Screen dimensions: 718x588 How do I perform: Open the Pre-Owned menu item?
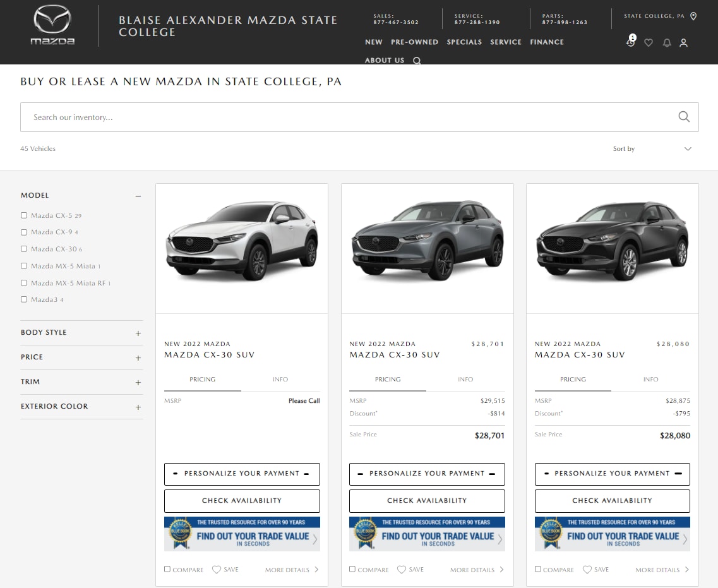pyautogui.click(x=414, y=42)
